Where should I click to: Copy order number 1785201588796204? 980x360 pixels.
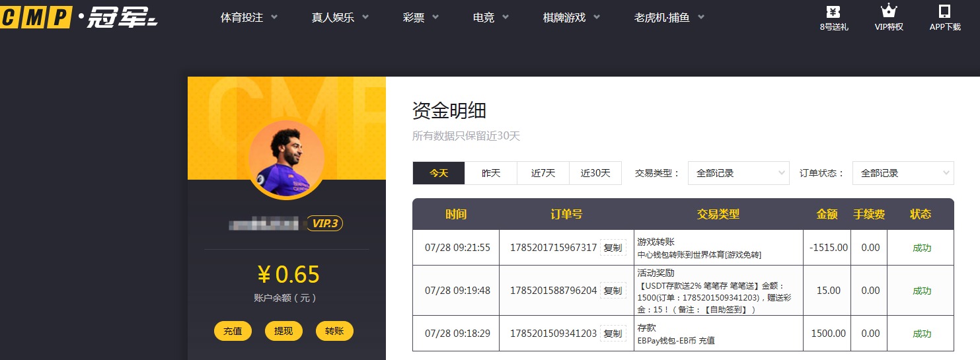[613, 291]
